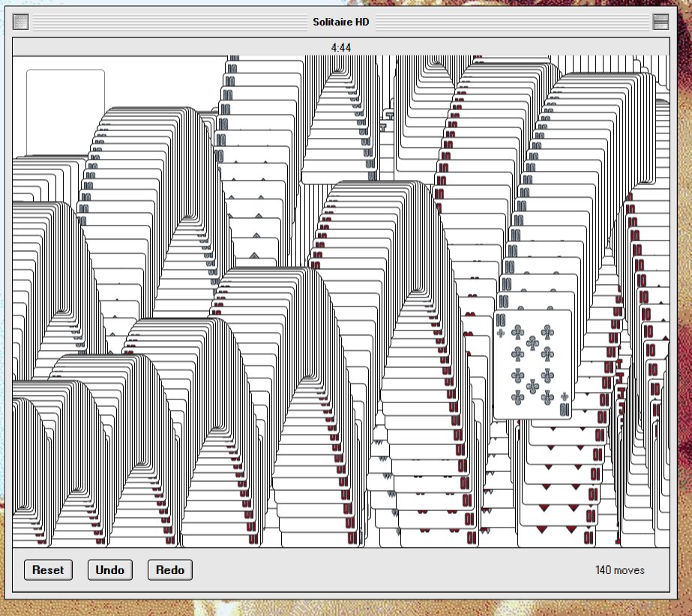
Task: Click the Redo button
Action: pyautogui.click(x=170, y=570)
